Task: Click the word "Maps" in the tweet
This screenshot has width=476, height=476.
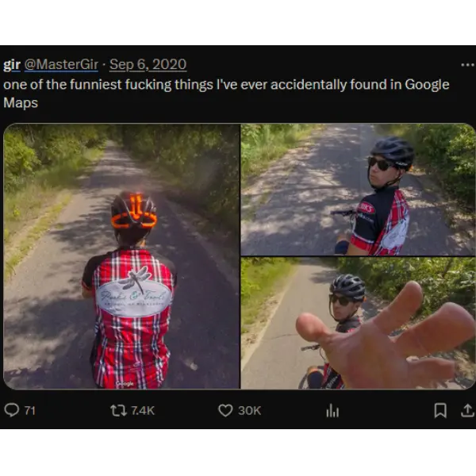Action: (x=21, y=103)
